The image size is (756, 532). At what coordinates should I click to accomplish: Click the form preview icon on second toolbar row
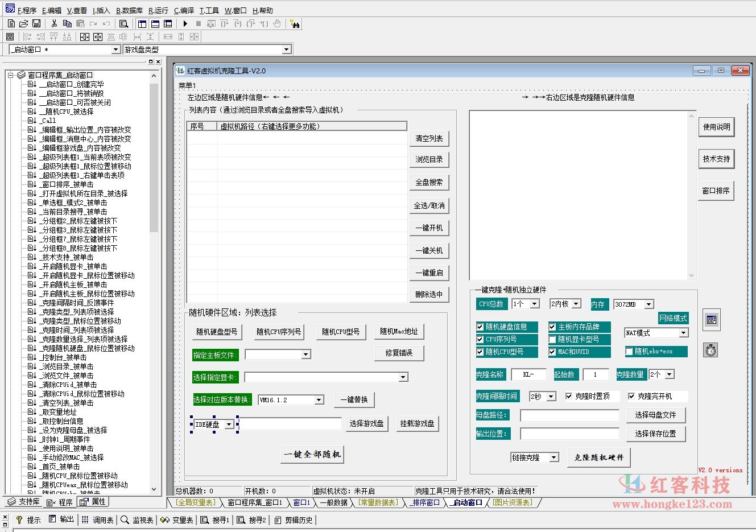point(10,36)
